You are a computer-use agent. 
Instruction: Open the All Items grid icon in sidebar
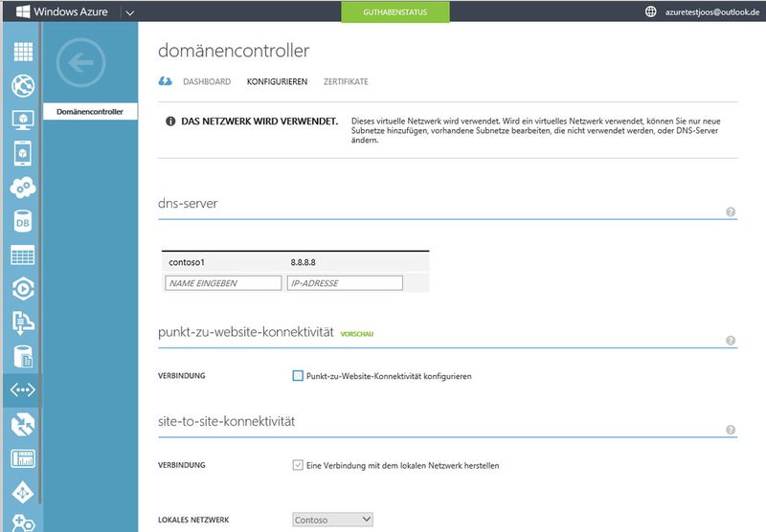tap(23, 52)
